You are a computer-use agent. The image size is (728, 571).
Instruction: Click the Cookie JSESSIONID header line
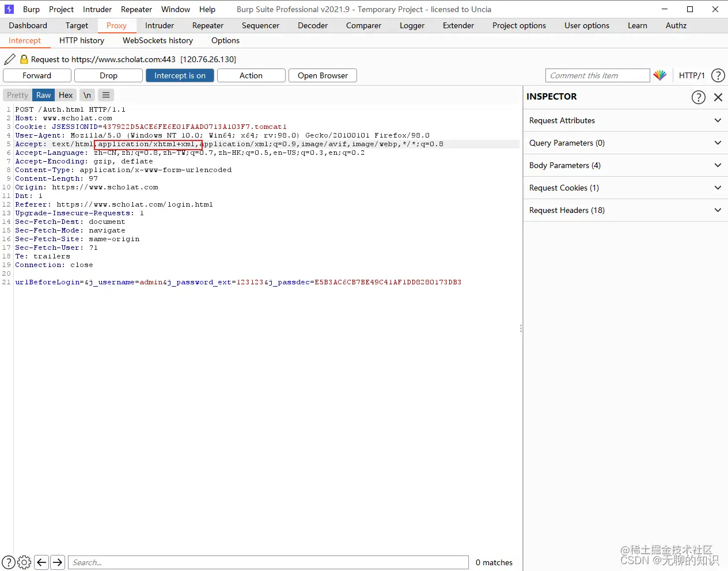(x=151, y=127)
